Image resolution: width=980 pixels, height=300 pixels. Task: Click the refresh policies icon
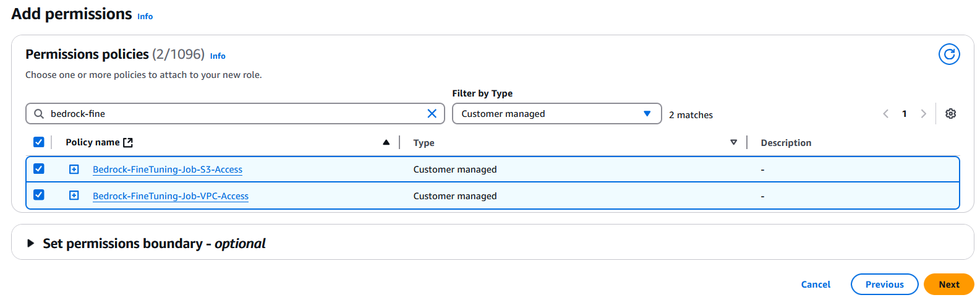[949, 54]
